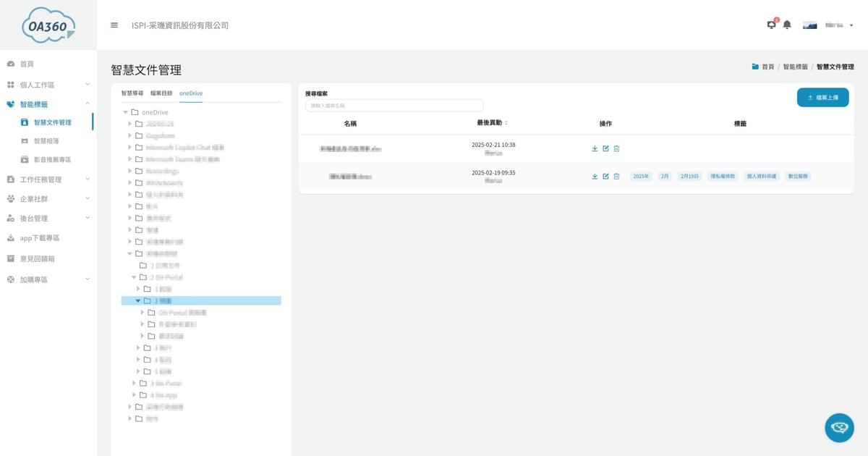Open 智慧相簿 in the sidebar
The height and width of the screenshot is (456, 868).
click(46, 141)
